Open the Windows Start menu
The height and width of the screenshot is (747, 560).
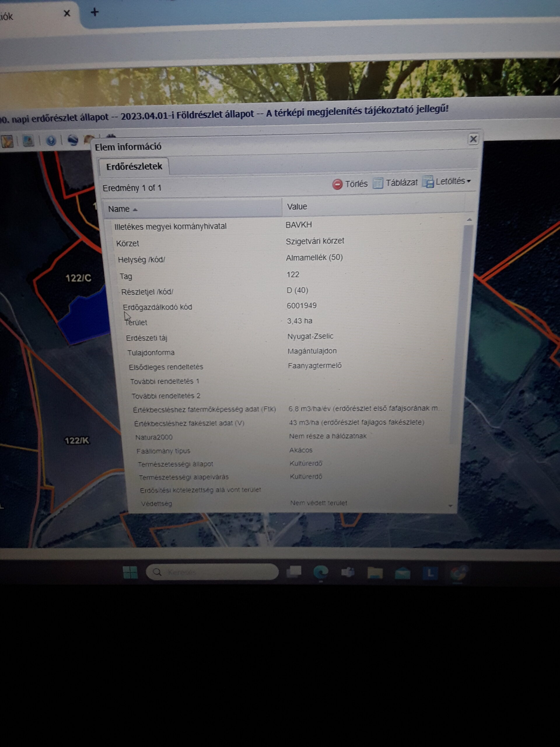130,572
